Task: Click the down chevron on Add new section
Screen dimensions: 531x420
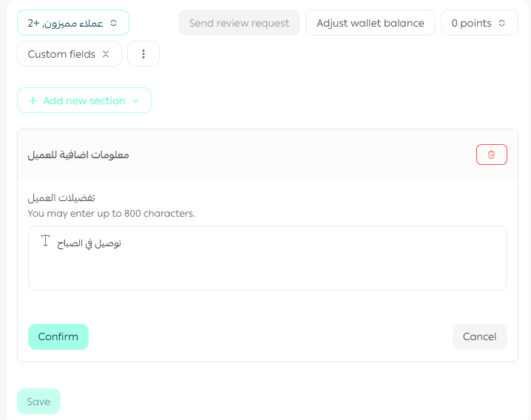Action: [x=135, y=101]
